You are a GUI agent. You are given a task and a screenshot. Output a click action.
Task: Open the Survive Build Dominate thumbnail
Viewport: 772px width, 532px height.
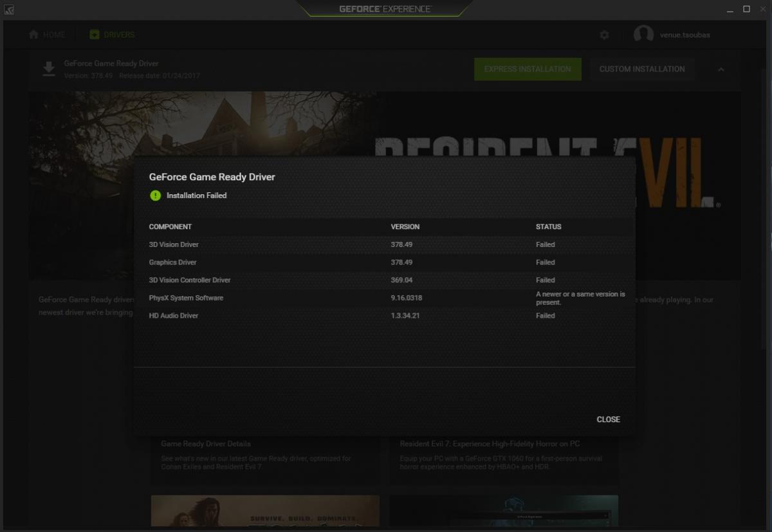tap(265, 511)
